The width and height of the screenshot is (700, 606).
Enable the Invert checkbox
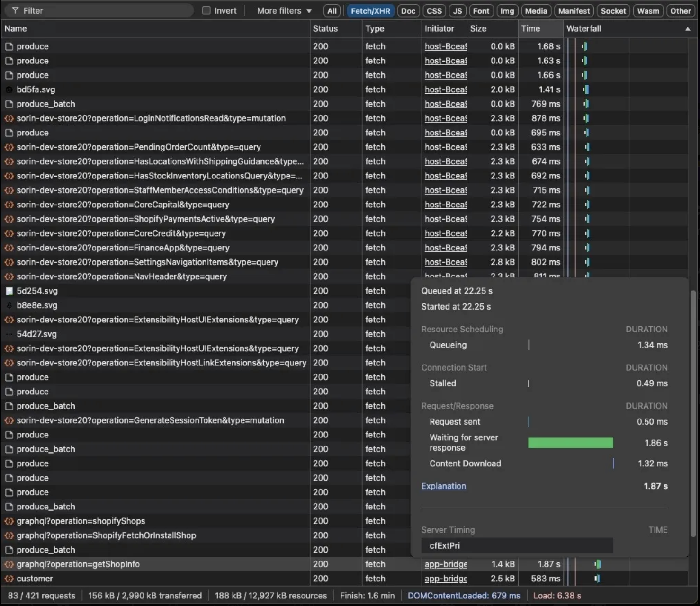206,10
